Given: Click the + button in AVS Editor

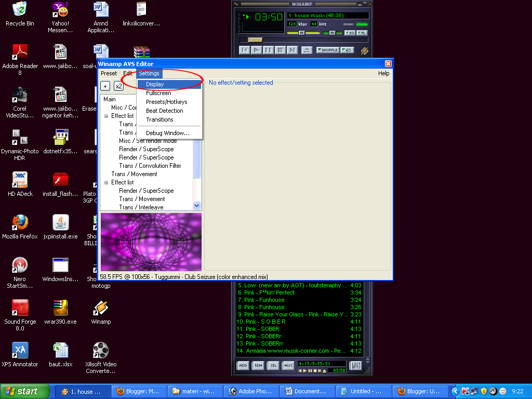Looking at the screenshot, I should pyautogui.click(x=105, y=86).
